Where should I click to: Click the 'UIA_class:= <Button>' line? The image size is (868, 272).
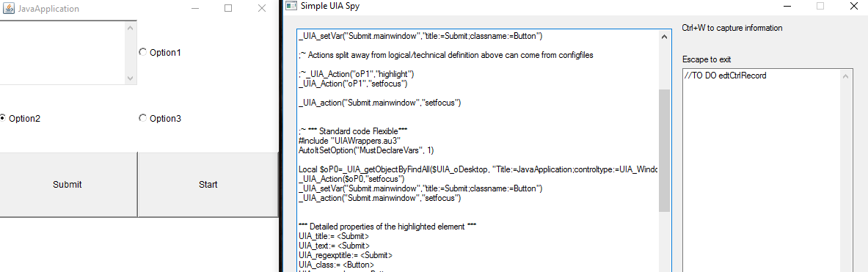336,265
